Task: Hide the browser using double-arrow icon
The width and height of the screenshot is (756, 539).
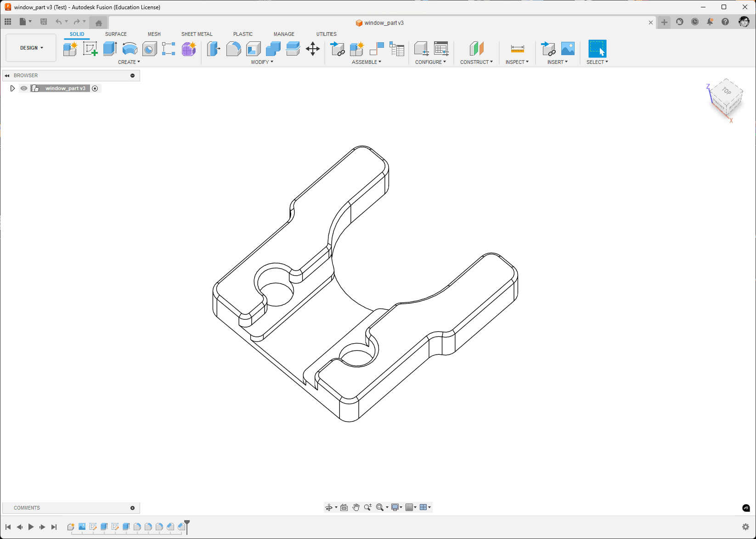Action: (x=7, y=75)
